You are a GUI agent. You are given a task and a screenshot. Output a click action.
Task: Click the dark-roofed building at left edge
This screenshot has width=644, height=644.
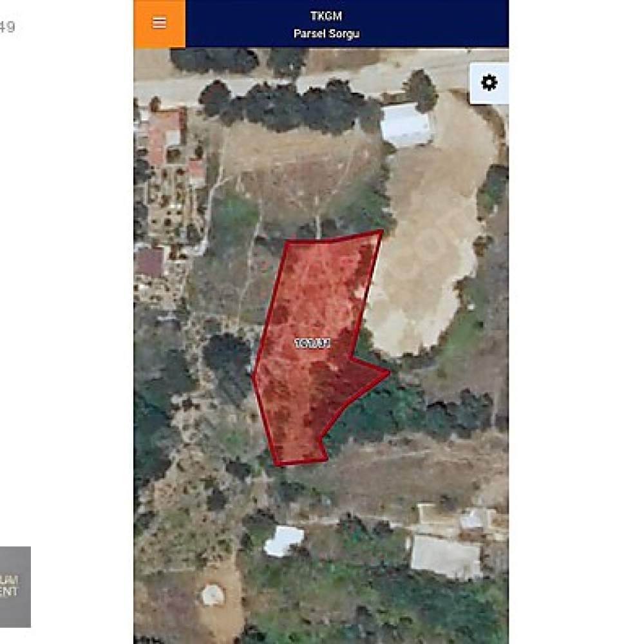pos(150,262)
